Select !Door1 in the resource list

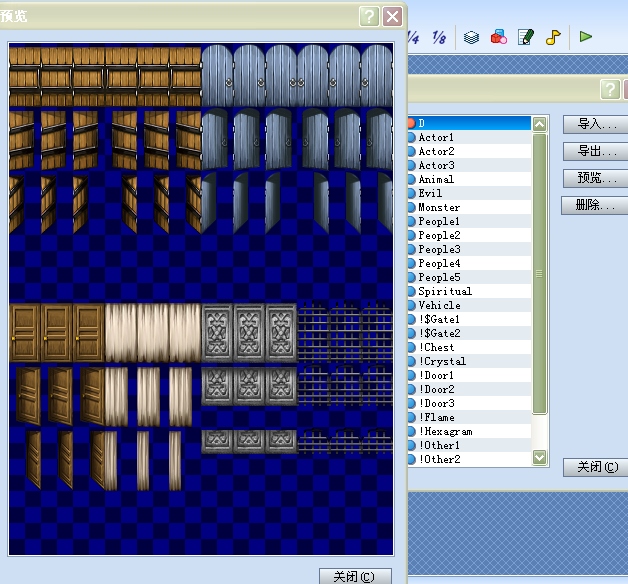pos(469,375)
